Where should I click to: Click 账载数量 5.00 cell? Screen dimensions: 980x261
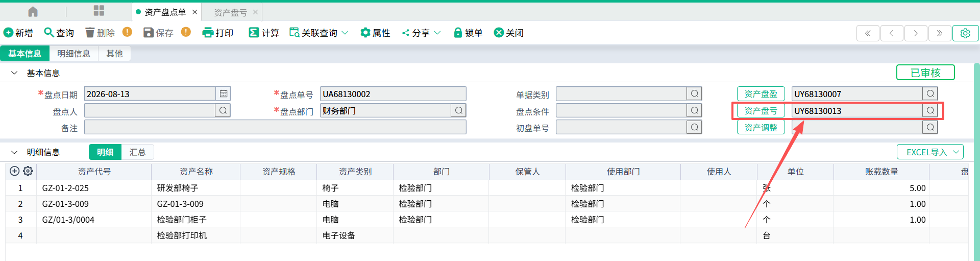pyautogui.click(x=881, y=188)
